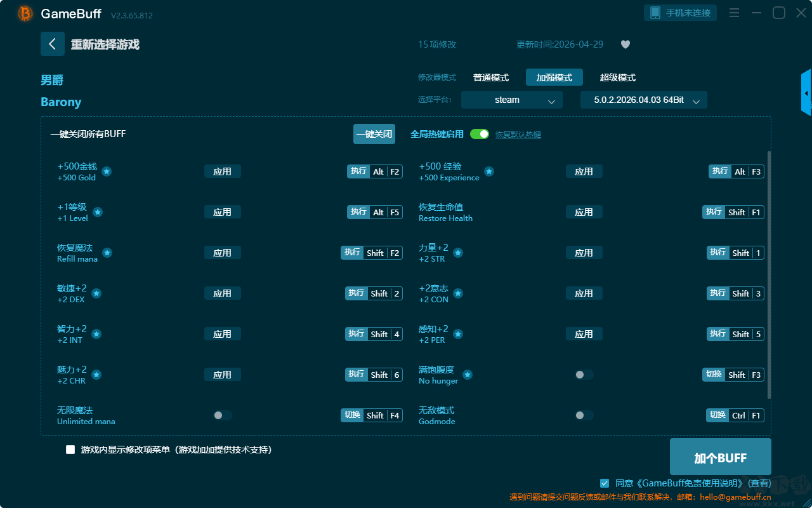Click the Shift 2 hotkey for +2 DEX
This screenshot has width=812, height=508.
coord(374,293)
